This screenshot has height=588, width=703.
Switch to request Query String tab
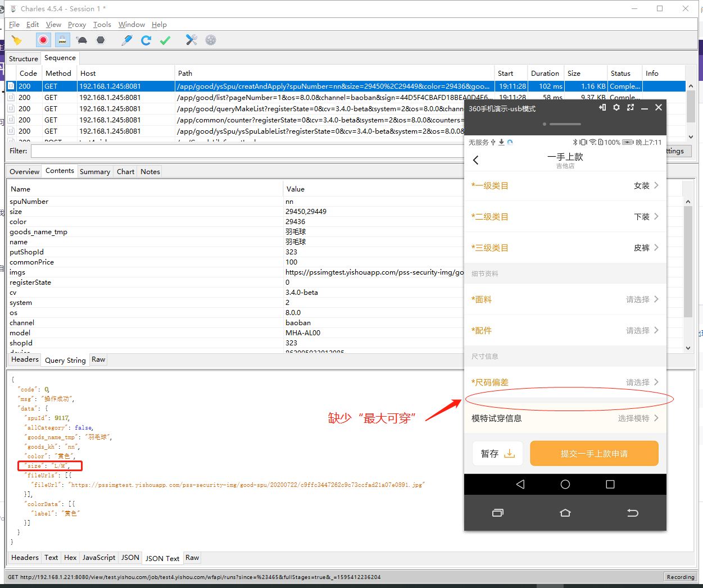(65, 360)
